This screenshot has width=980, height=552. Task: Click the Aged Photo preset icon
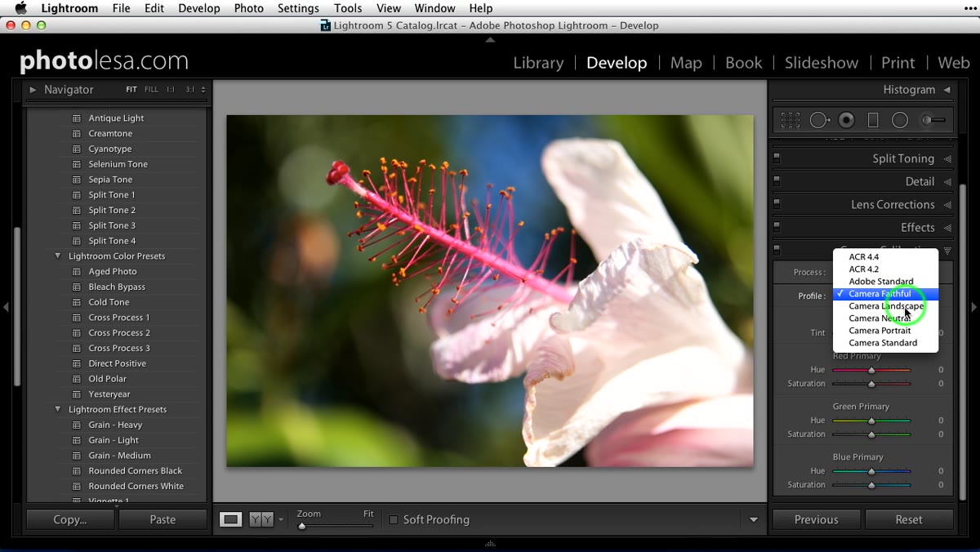coord(77,272)
